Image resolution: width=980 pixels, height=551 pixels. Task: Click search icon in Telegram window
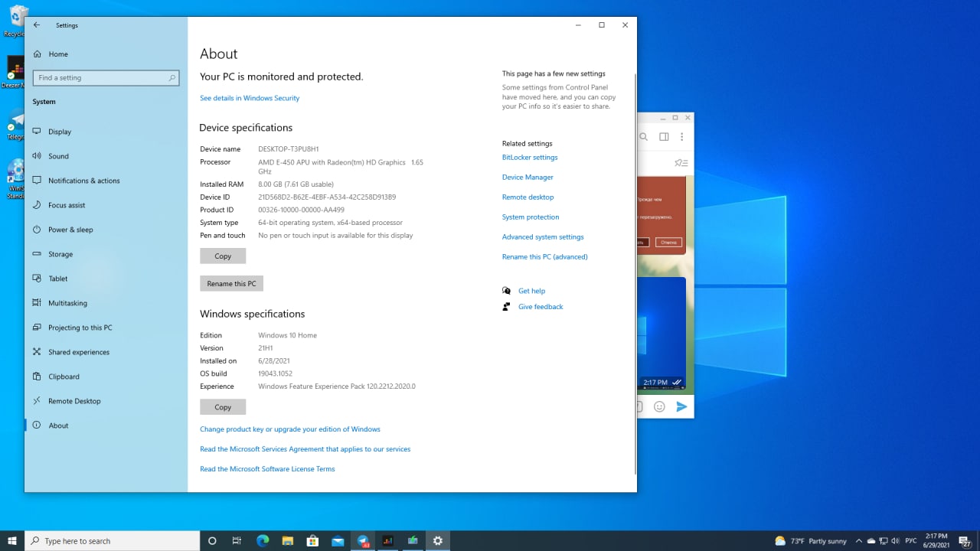pos(643,137)
